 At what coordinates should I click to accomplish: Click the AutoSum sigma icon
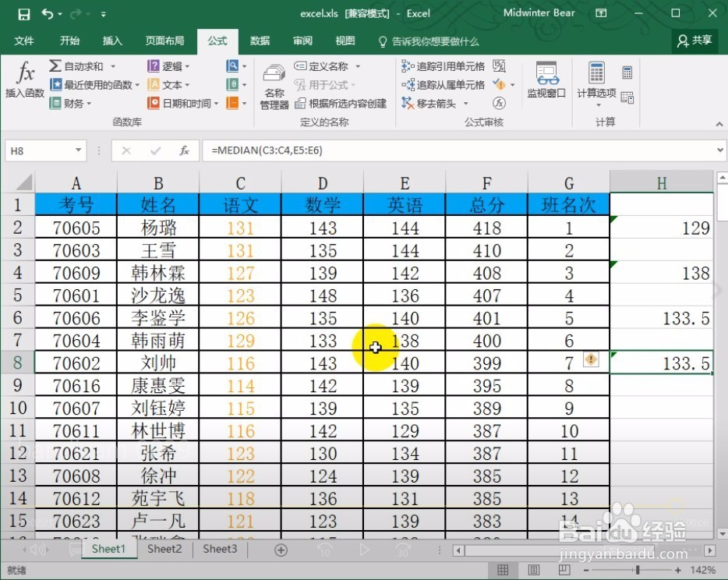pos(55,66)
